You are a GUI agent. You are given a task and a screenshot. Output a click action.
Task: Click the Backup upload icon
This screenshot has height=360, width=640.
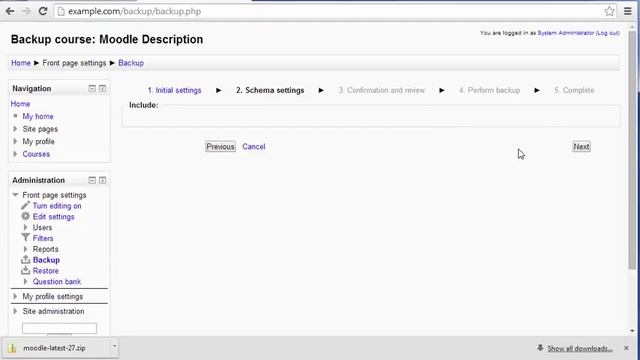[25, 260]
